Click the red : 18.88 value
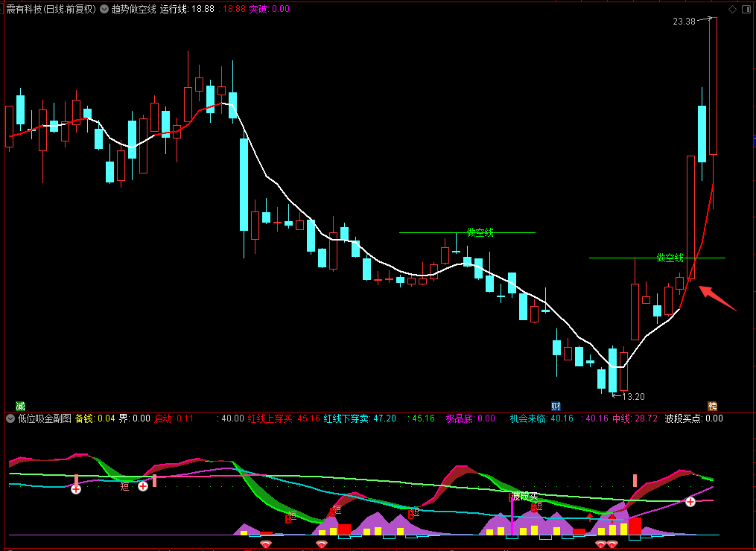Image resolution: width=756 pixels, height=551 pixels. [x=232, y=9]
